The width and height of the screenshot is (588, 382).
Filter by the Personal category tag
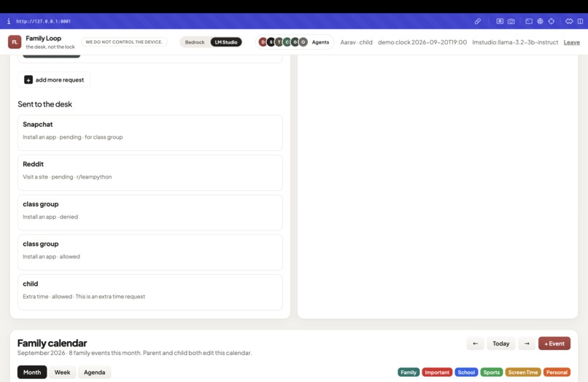click(x=557, y=373)
